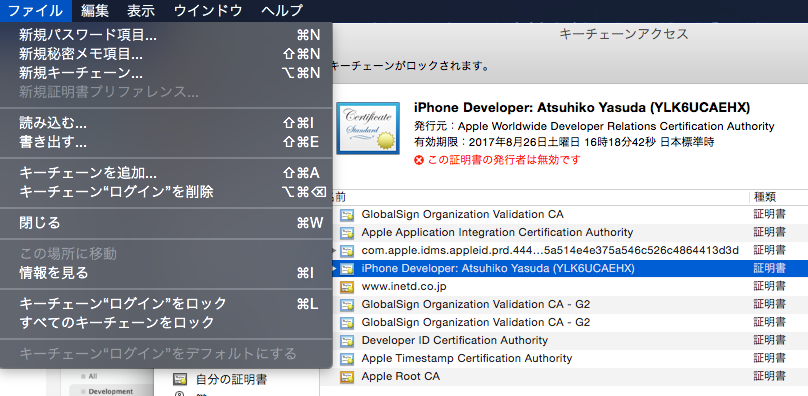Select Development item in background window sidebar

[x=111, y=391]
